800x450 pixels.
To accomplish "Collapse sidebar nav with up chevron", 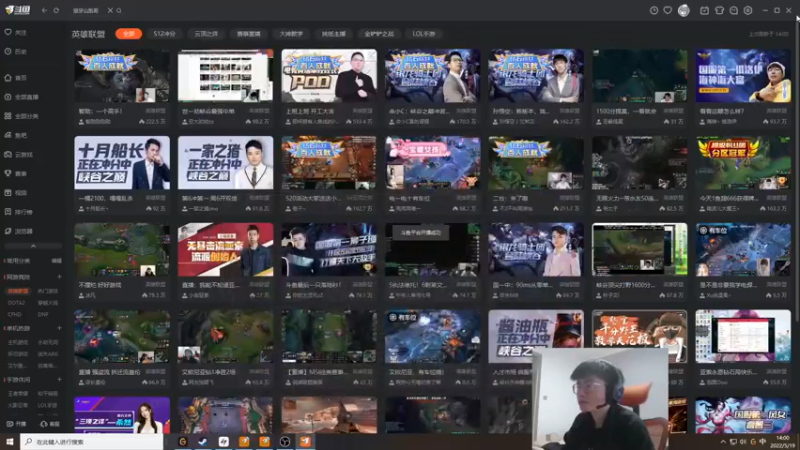I will coord(33,246).
